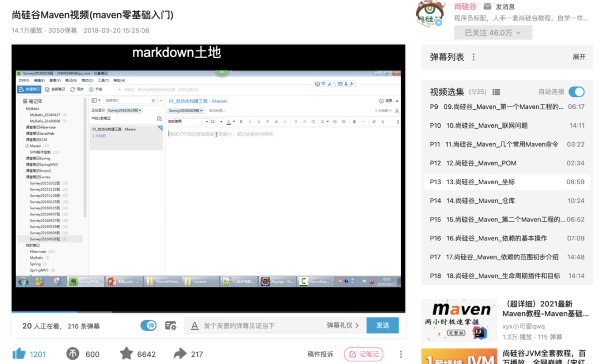Viewport: 600px width, 364px height.
Task: Open note's Survey20160629班 notebook selector
Action: (x=186, y=110)
